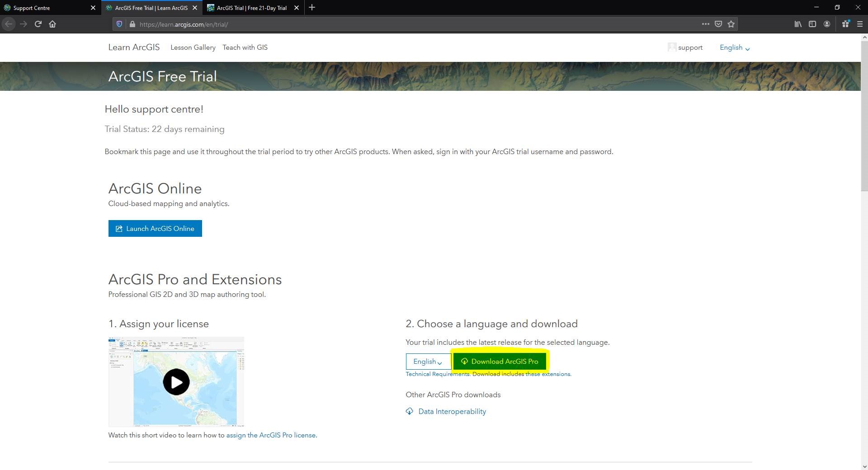Click the 'ArcGIS Pro and Extensions' heading
The height and width of the screenshot is (470, 868).
point(195,279)
